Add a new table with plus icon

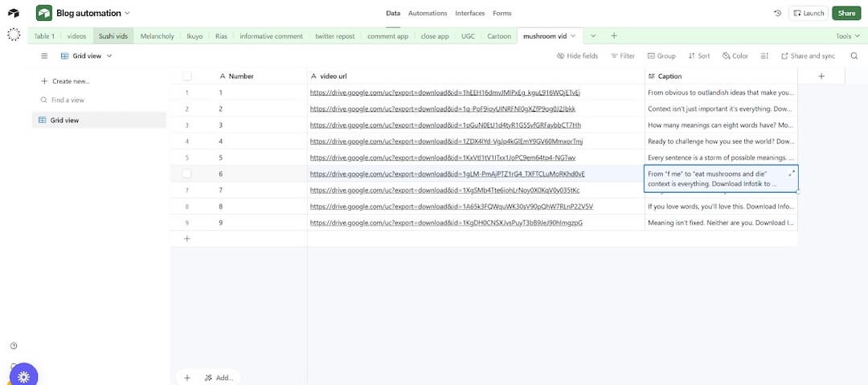pyautogui.click(x=614, y=36)
